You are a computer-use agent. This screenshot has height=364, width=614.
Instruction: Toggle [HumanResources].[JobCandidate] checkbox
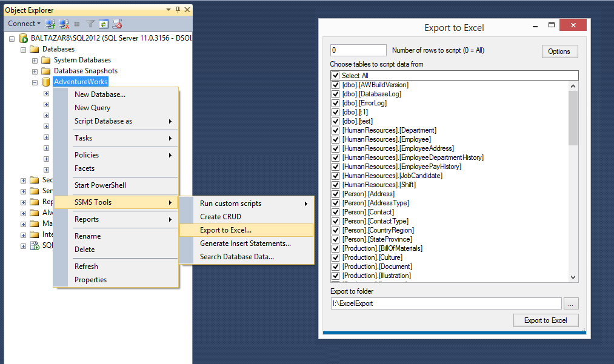click(336, 176)
